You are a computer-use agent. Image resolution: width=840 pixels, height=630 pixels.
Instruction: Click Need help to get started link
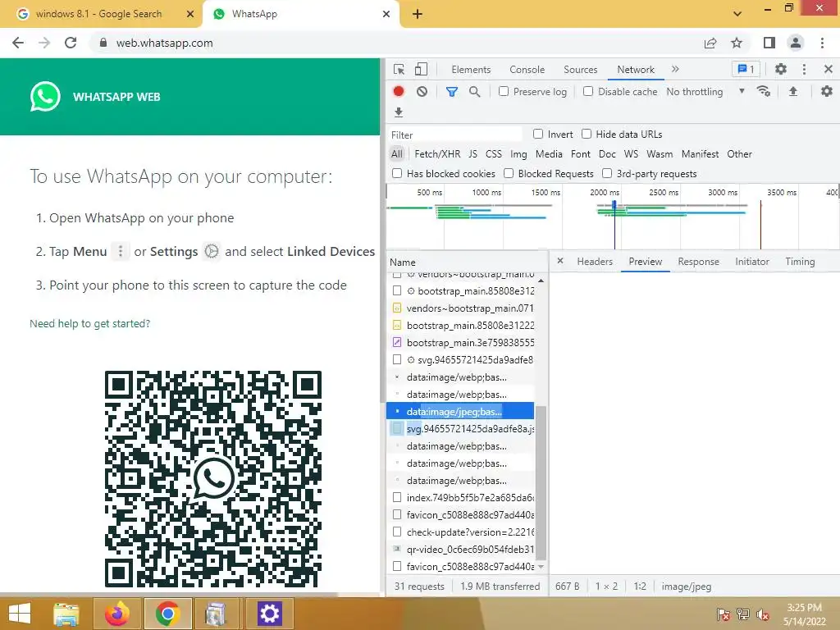click(x=90, y=323)
